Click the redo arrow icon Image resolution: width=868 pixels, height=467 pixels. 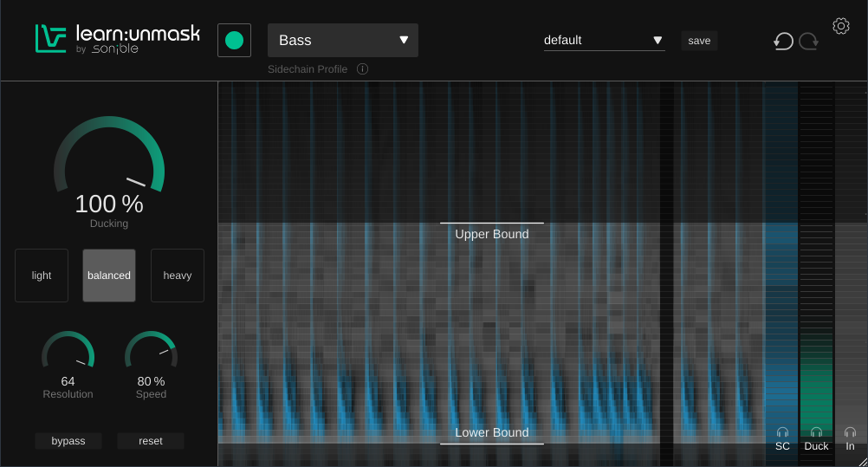809,41
